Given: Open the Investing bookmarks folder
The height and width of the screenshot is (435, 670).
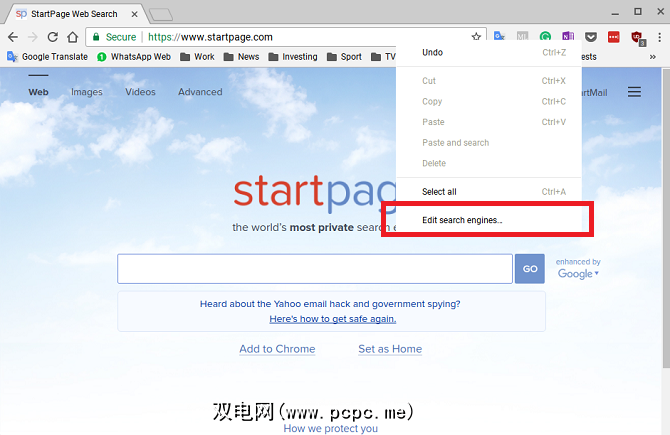Looking at the screenshot, I should click(x=293, y=57).
